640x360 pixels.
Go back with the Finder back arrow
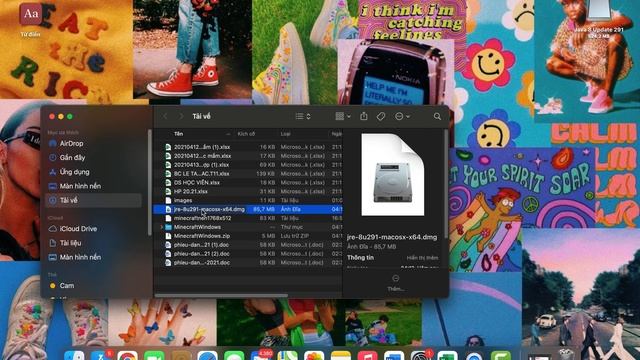pyautogui.click(x=165, y=117)
